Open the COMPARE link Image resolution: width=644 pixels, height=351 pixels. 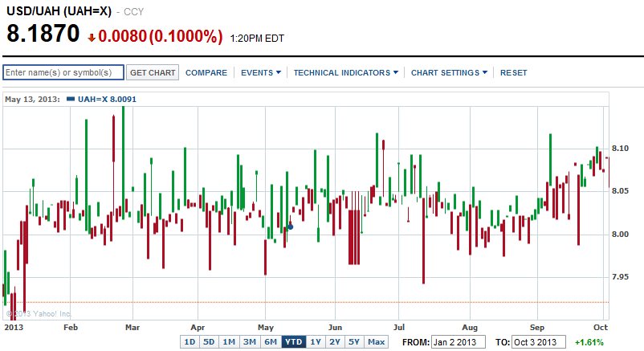[206, 73]
